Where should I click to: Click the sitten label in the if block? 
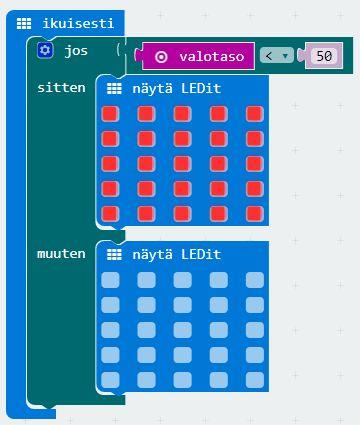[61, 88]
